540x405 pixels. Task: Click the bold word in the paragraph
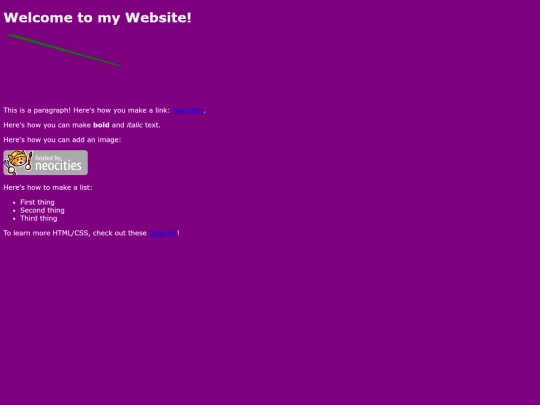(101, 125)
